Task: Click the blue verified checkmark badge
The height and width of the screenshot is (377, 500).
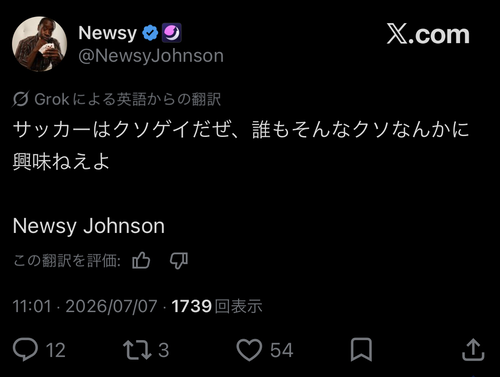Action: (x=150, y=33)
